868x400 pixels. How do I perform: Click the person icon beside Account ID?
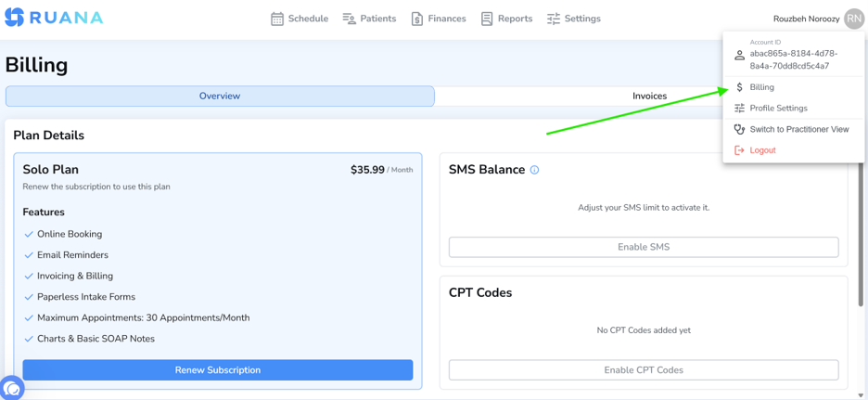[739, 56]
